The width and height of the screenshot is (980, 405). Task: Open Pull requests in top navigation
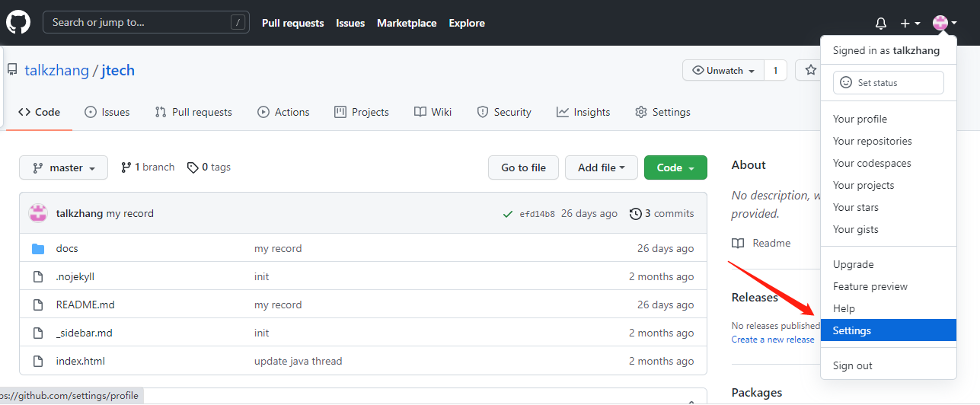click(293, 24)
